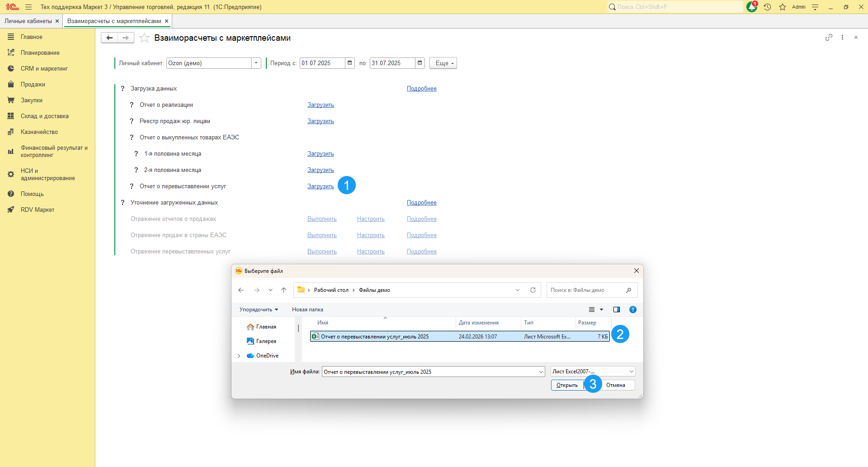Open calendar for period start date
Image resolution: width=868 pixels, height=467 pixels.
350,63
